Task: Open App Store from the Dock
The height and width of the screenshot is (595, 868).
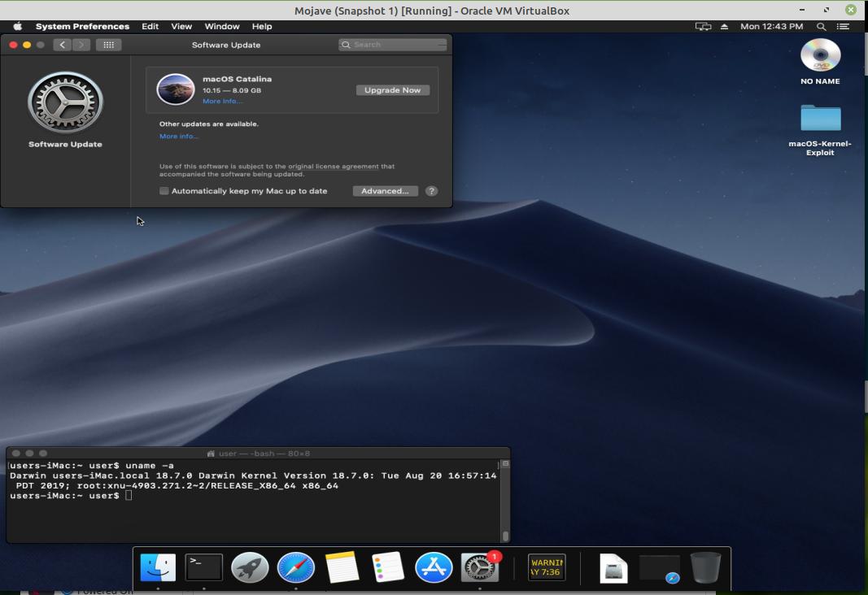Action: coord(434,567)
